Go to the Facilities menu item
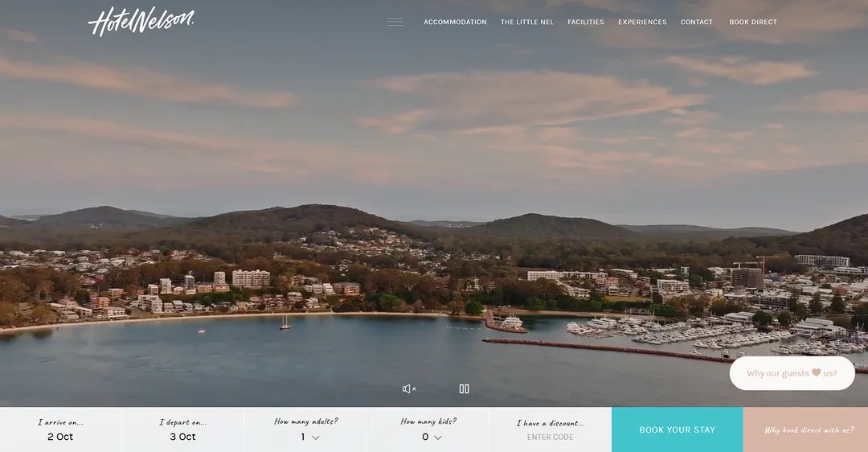 [x=586, y=23]
